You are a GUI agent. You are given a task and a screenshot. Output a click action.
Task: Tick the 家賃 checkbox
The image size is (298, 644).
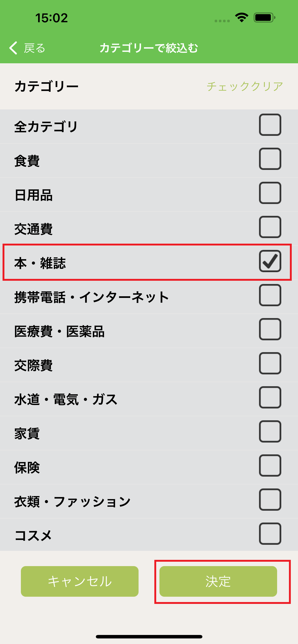[270, 431]
